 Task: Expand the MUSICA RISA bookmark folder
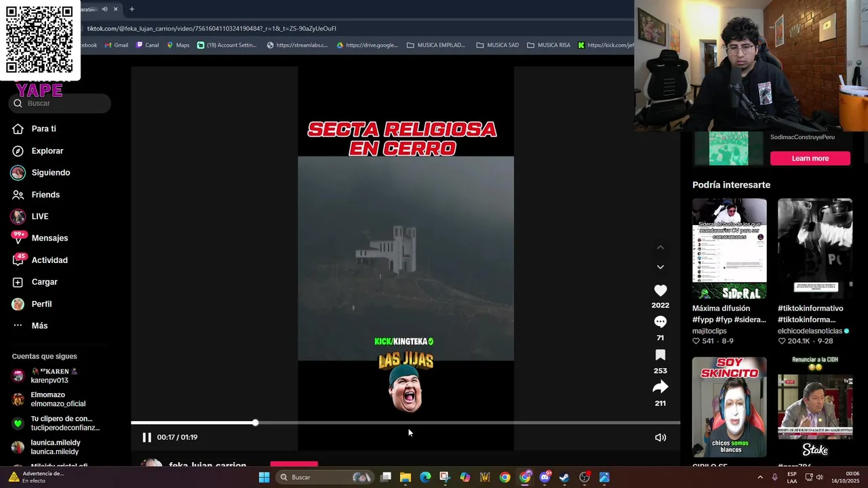click(548, 45)
